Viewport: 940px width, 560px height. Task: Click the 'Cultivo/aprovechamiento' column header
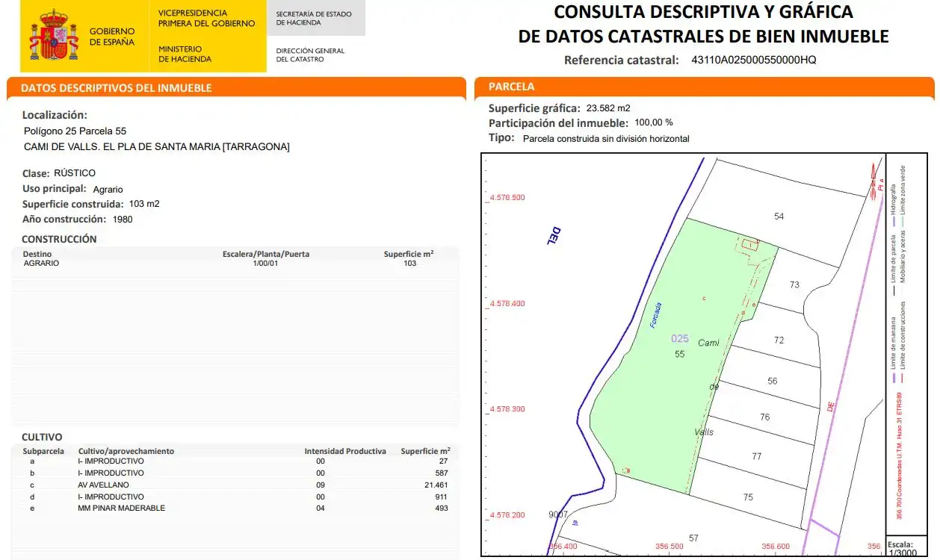[x=126, y=451]
